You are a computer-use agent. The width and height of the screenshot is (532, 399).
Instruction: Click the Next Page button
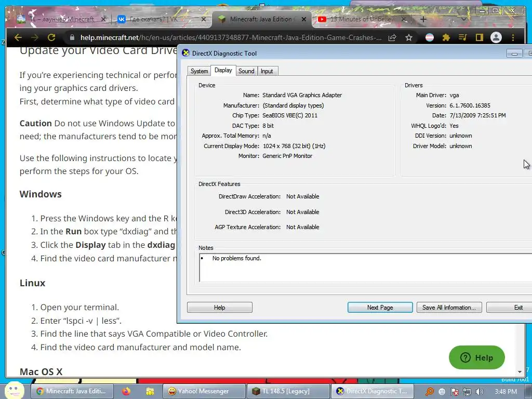pyautogui.click(x=380, y=308)
